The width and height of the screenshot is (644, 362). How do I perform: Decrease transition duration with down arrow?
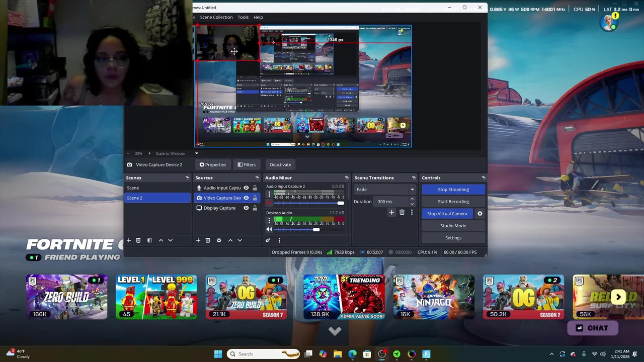pyautogui.click(x=412, y=204)
